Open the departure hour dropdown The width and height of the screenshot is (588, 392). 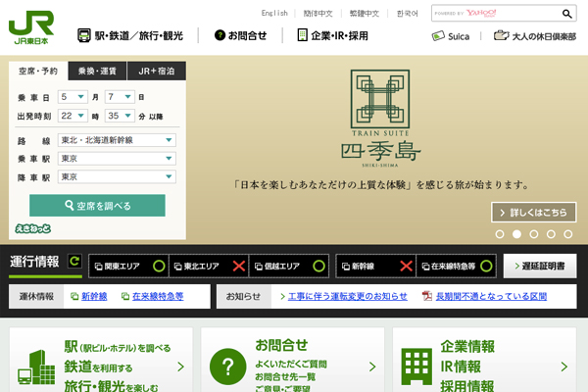coord(73,116)
